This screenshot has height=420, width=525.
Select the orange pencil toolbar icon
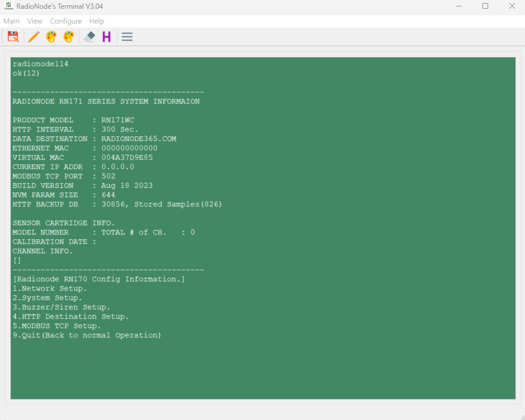pos(34,36)
